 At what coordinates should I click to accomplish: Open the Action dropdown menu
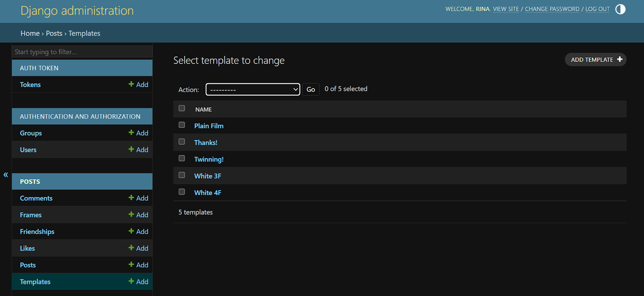click(x=253, y=89)
